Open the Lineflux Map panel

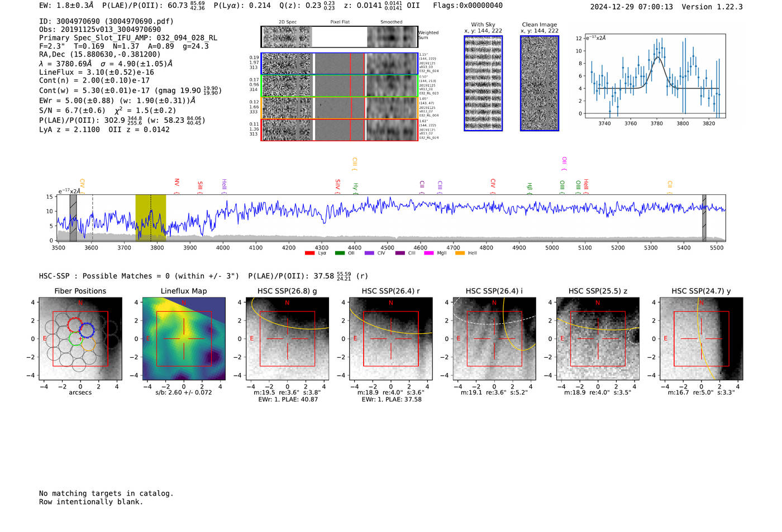pyautogui.click(x=184, y=339)
